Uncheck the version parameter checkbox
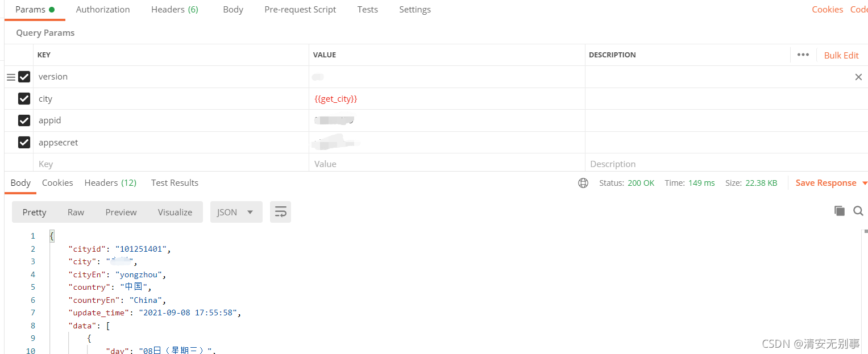The width and height of the screenshot is (868, 354). click(x=24, y=77)
